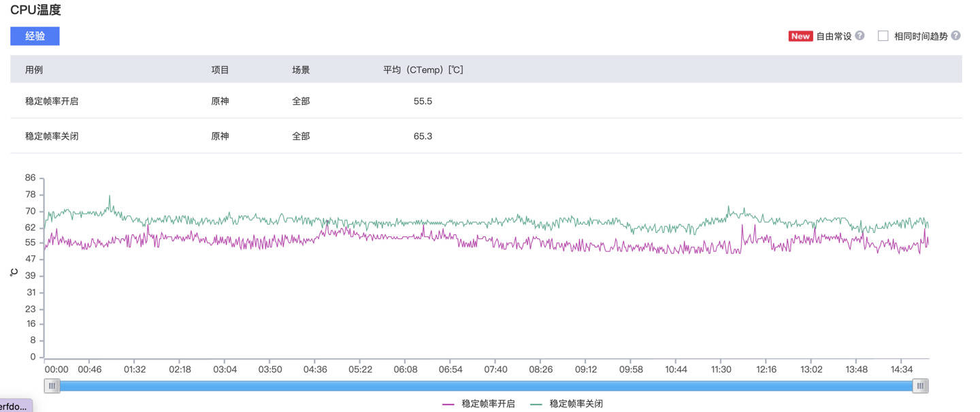
Task: Click the 项目 column header
Action: click(x=220, y=69)
